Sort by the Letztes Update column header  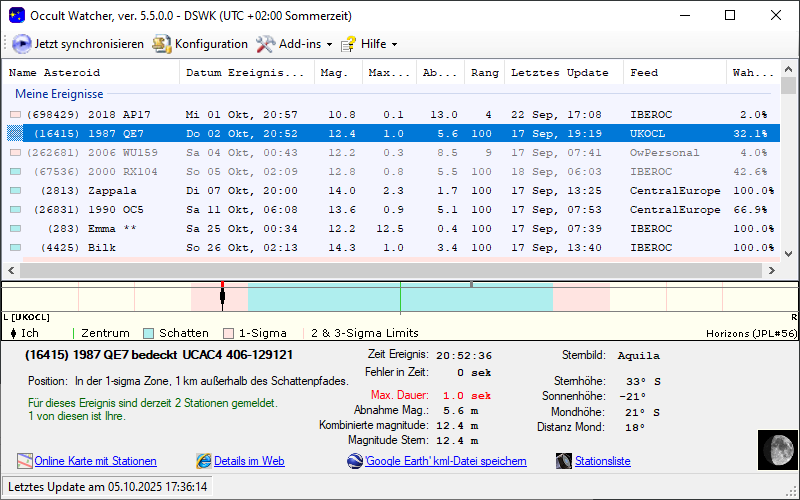point(559,73)
